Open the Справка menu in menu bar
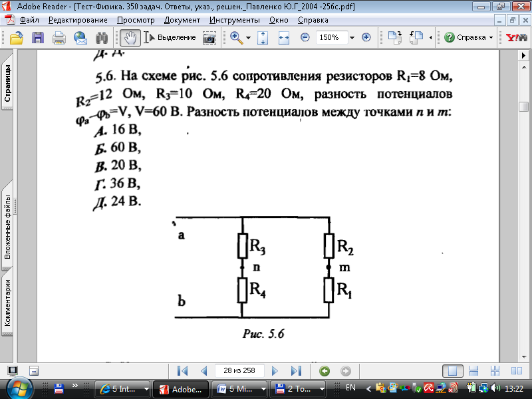Screen dimensions: 532x399 pos(313,20)
